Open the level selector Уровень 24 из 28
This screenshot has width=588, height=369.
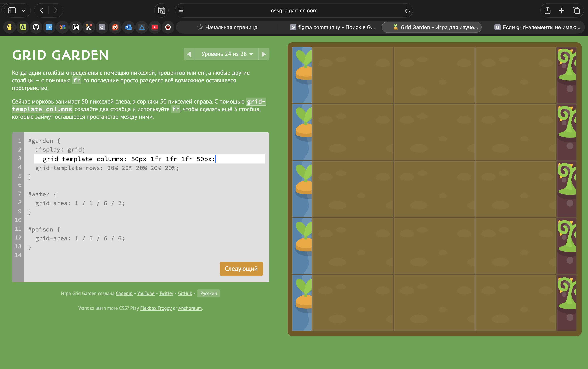click(x=226, y=54)
